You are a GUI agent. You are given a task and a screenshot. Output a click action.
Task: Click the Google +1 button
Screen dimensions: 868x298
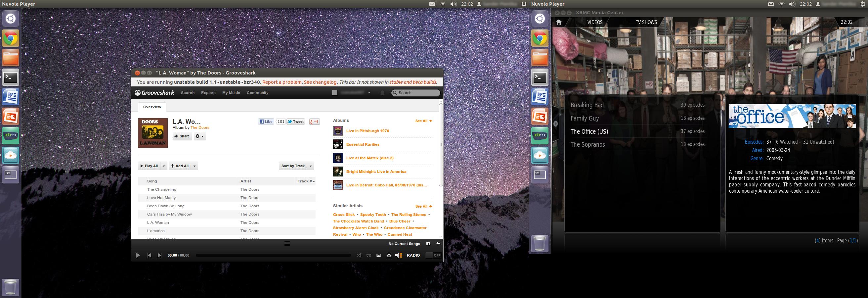coord(314,122)
